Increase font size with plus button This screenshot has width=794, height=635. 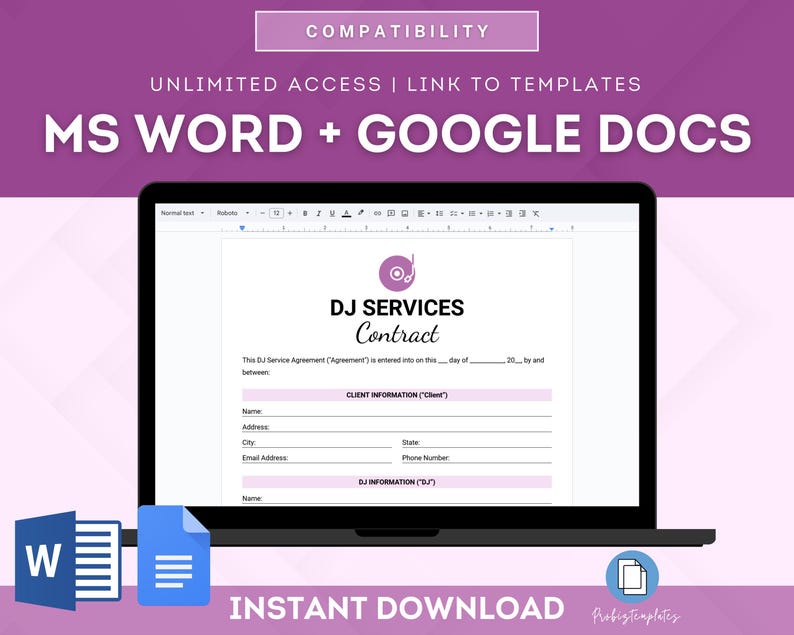[x=290, y=213]
